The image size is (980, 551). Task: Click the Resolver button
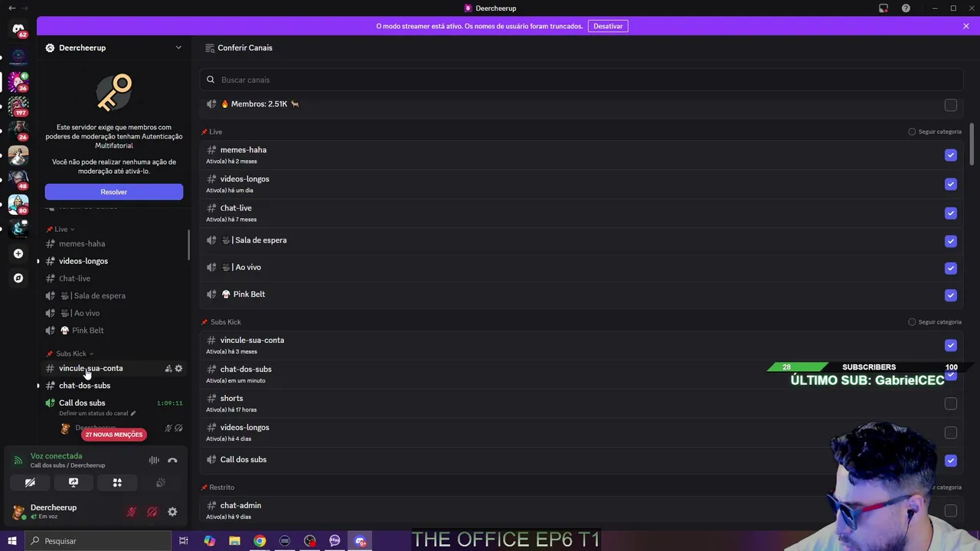(x=113, y=192)
